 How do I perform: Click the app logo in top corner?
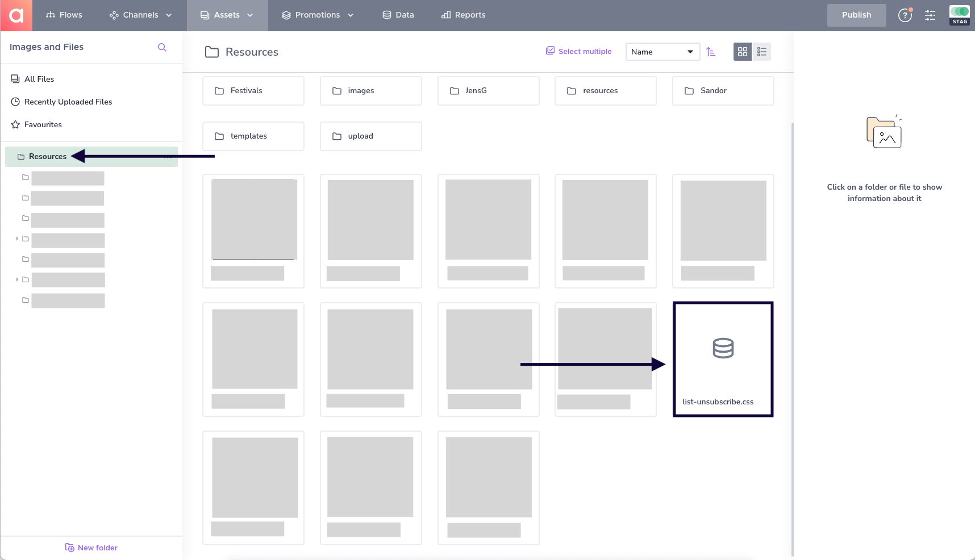16,15
